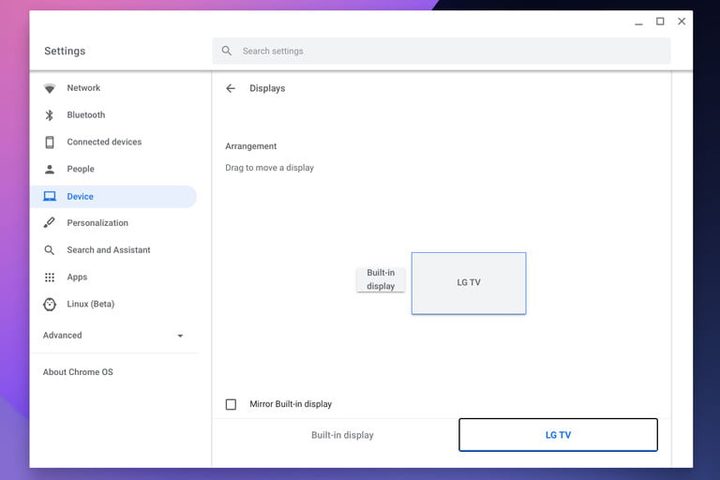Click the Mirror Built-in display label
The width and height of the screenshot is (720, 480).
(x=291, y=404)
